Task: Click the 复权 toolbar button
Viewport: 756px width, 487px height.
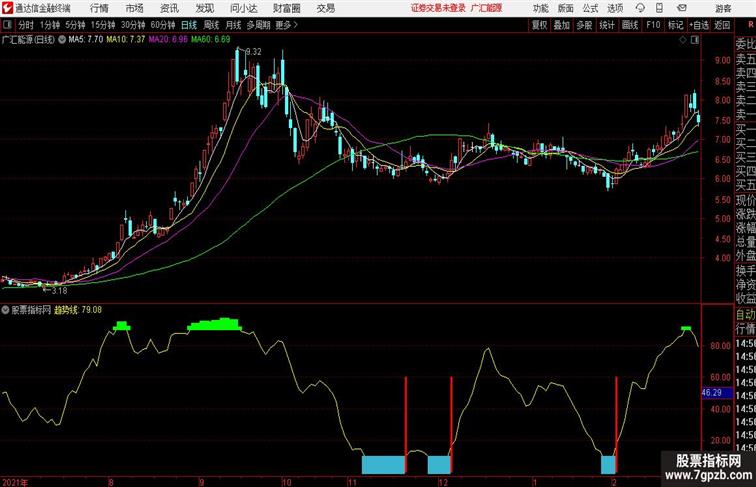Action: [x=540, y=25]
